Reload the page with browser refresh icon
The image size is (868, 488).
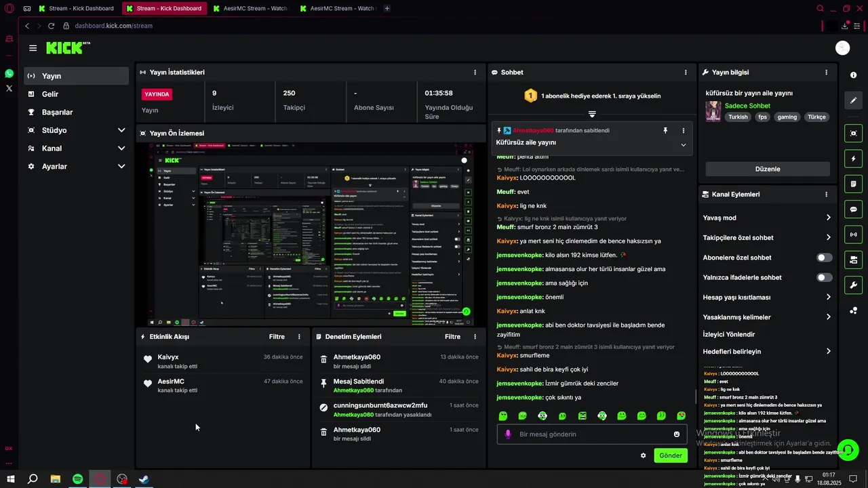point(51,26)
